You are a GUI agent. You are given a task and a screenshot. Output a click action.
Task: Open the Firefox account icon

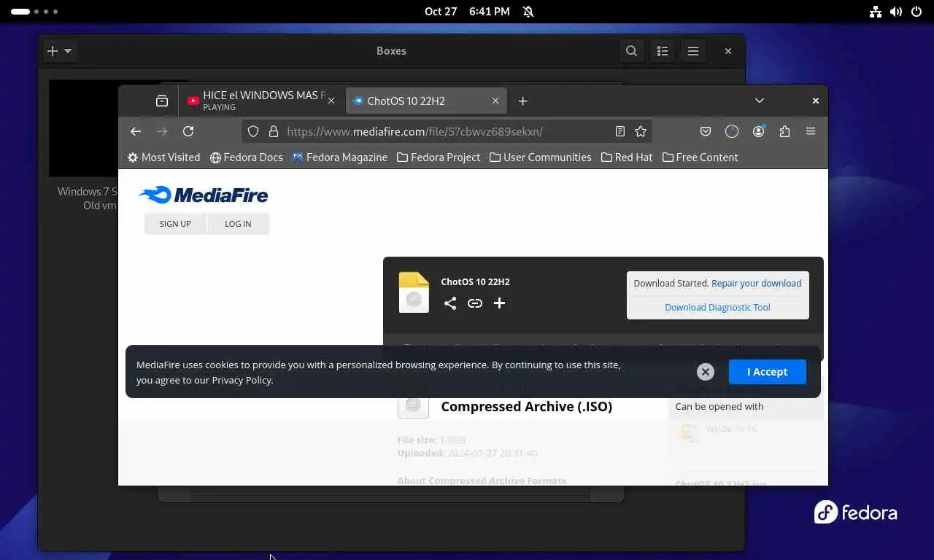[x=759, y=131]
